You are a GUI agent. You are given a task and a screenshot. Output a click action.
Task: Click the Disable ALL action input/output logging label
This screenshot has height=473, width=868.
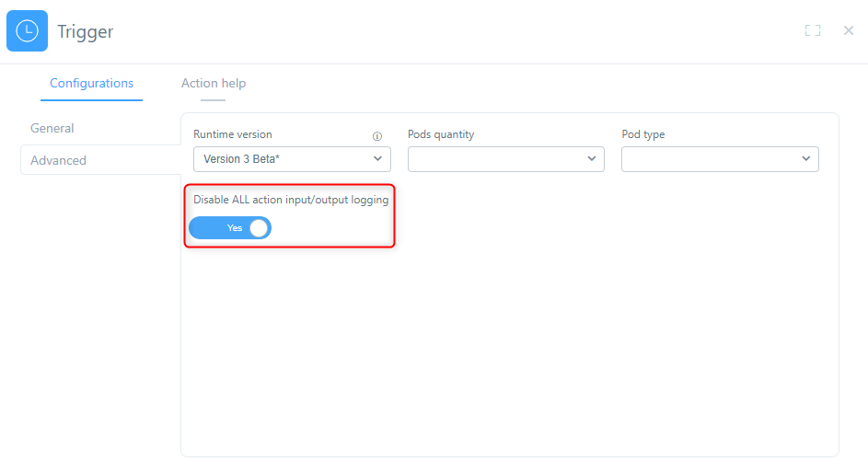291,200
